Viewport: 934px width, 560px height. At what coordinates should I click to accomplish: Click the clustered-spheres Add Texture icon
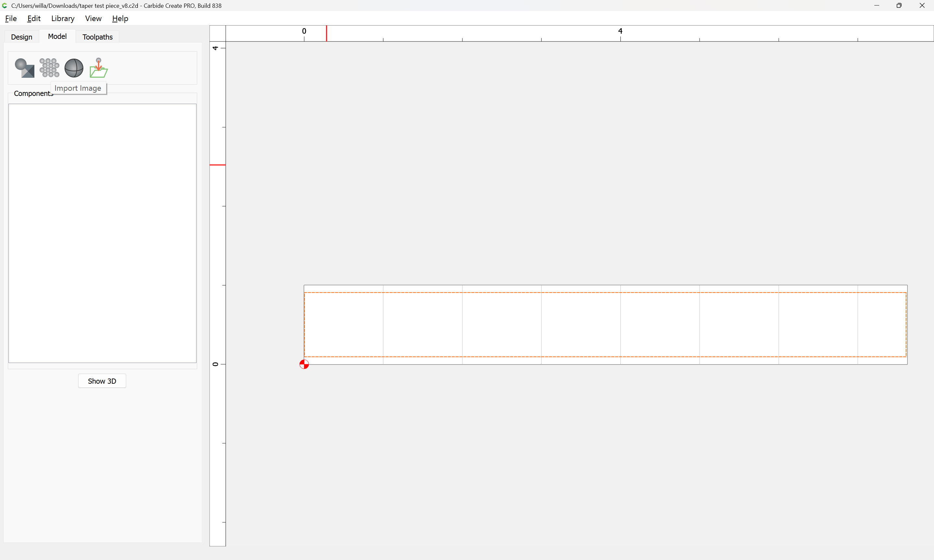pyautogui.click(x=49, y=68)
